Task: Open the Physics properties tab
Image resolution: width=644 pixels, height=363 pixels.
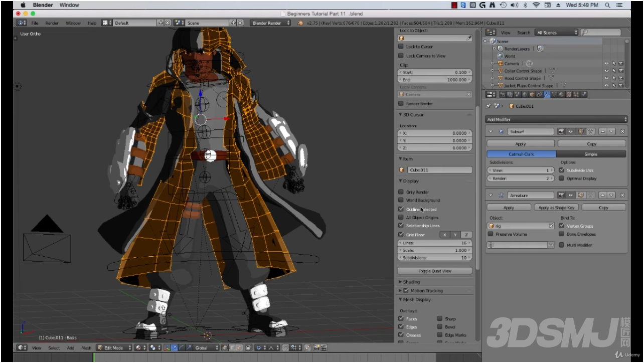Action: (584, 94)
